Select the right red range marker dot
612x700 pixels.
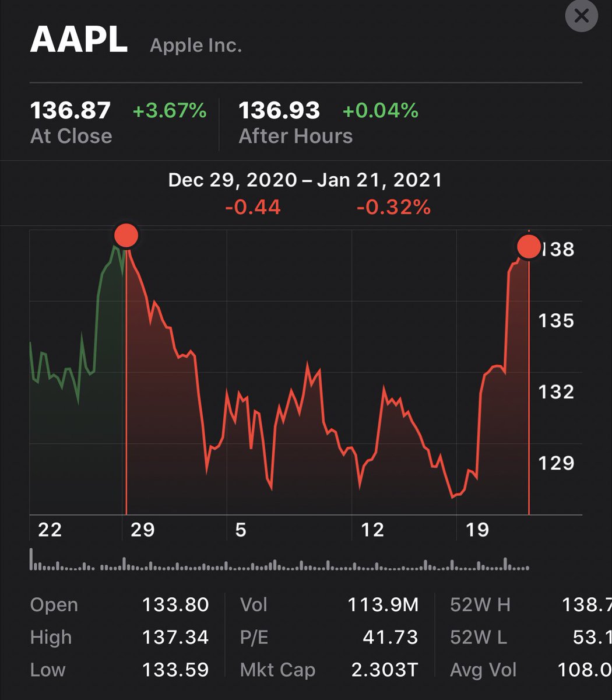(x=529, y=247)
